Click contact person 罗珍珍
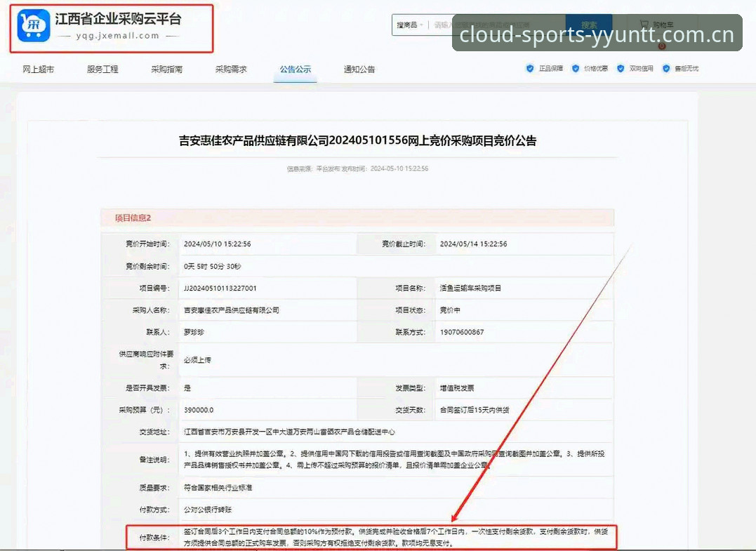Viewport: 756px width, 551px height. [x=194, y=332]
